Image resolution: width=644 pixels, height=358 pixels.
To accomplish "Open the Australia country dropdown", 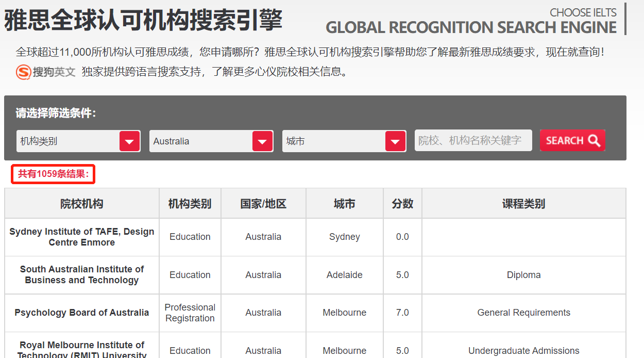I will [x=211, y=141].
